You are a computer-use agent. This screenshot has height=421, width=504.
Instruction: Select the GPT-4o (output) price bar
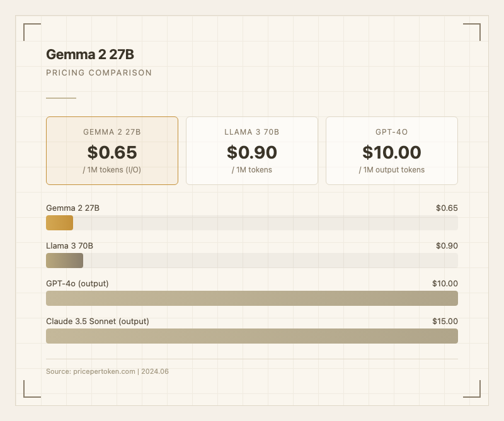(x=252, y=298)
